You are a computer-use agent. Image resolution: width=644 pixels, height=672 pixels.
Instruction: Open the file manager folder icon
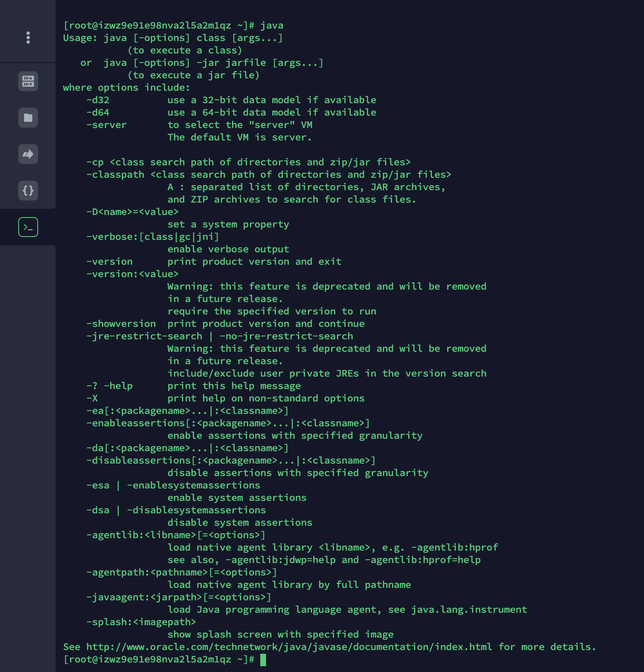point(28,118)
